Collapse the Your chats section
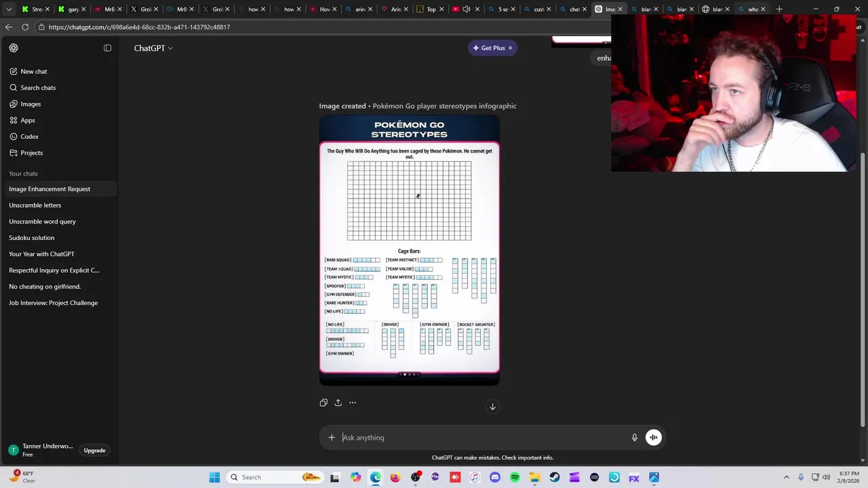The height and width of the screenshot is (488, 868). [23, 174]
